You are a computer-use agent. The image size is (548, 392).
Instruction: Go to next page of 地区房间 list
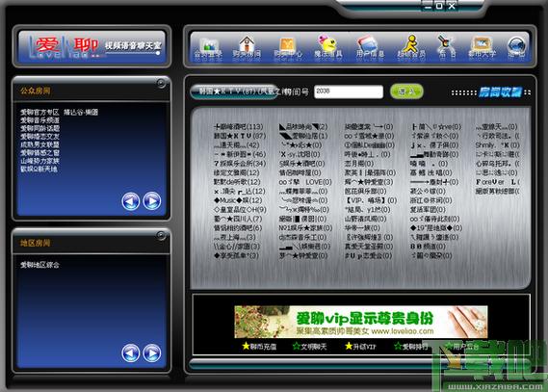(x=152, y=353)
